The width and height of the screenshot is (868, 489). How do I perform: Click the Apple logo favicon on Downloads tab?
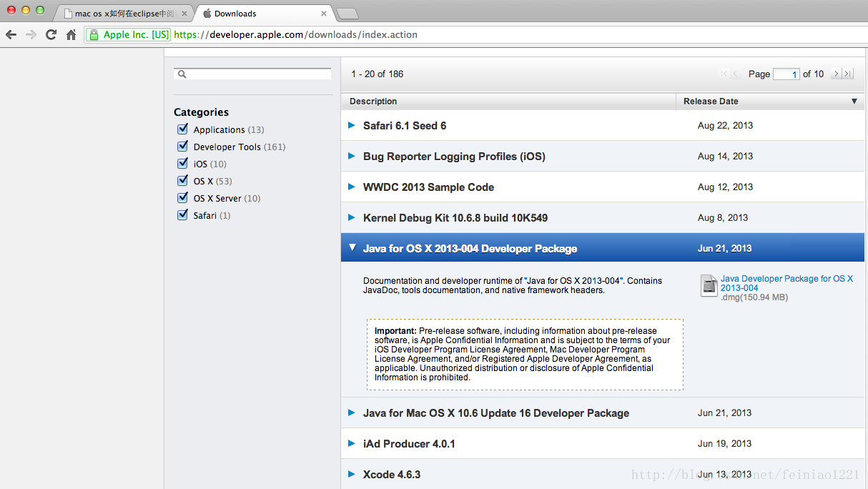coord(207,14)
